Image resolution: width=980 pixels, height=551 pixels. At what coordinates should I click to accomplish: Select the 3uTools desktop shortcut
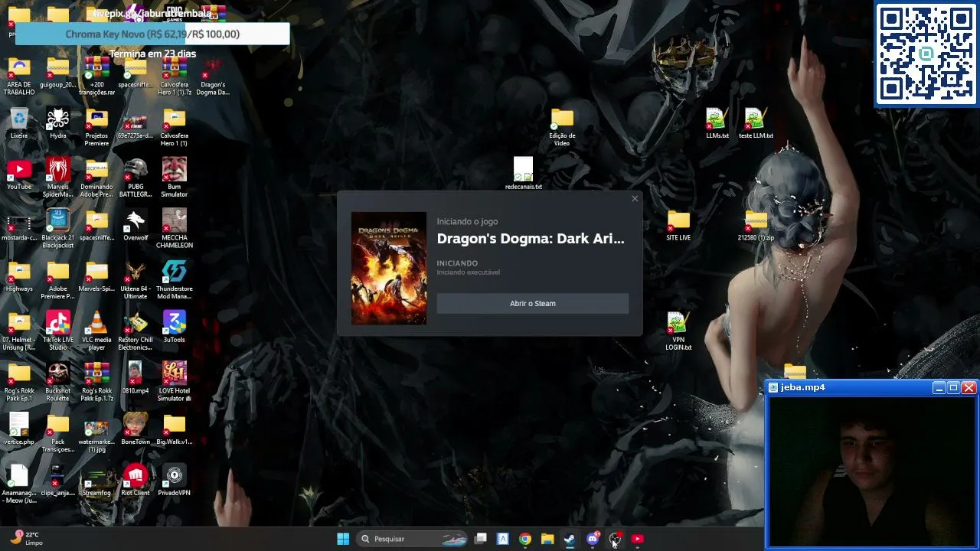tap(175, 328)
